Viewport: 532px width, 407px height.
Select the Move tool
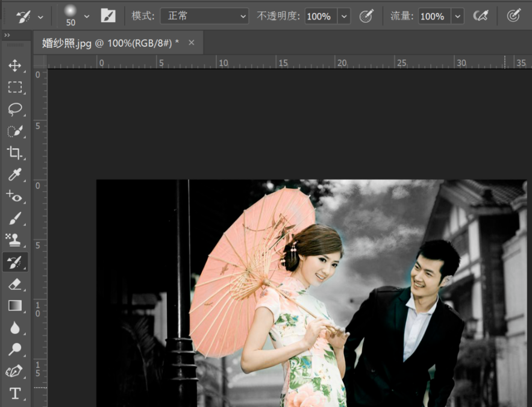pos(14,66)
